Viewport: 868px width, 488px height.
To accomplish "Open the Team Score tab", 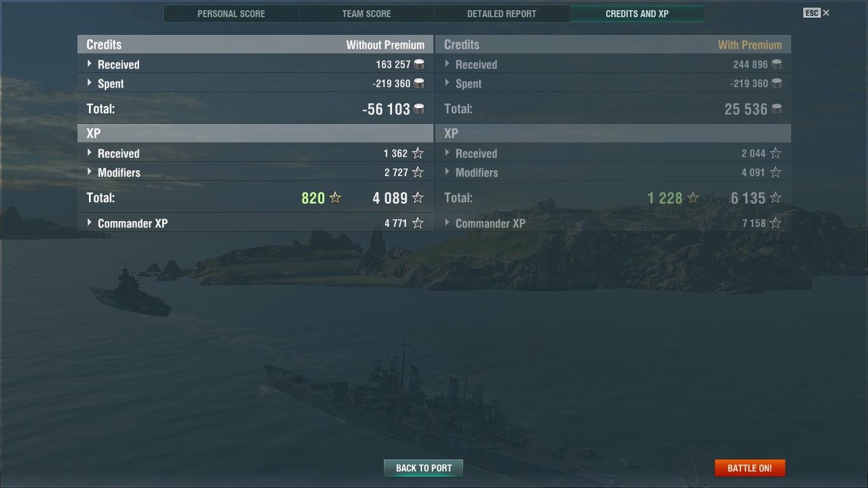I will 367,13.
